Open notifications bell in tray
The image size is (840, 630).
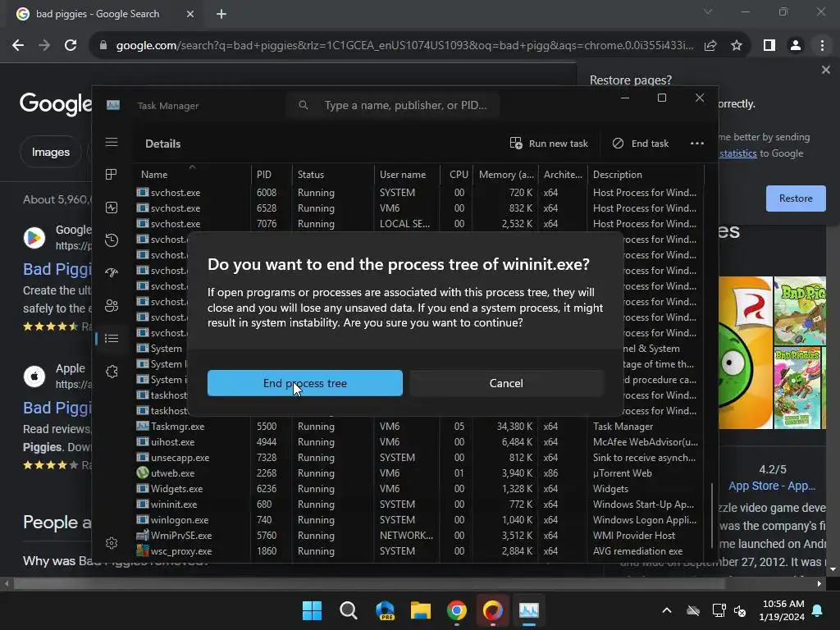tap(818, 610)
